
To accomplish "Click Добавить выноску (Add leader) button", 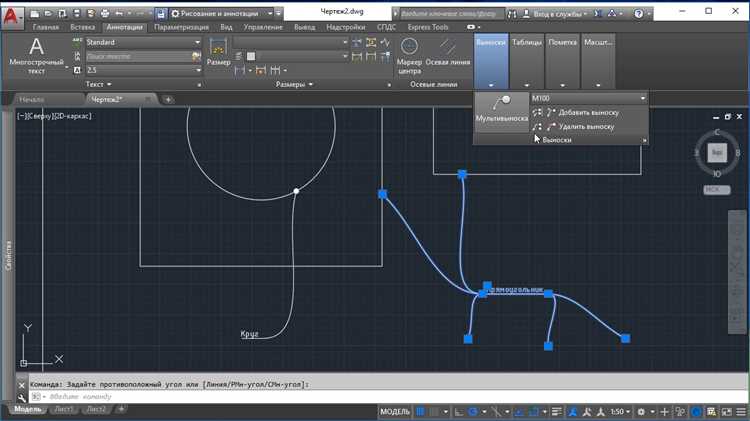I will 578,112.
